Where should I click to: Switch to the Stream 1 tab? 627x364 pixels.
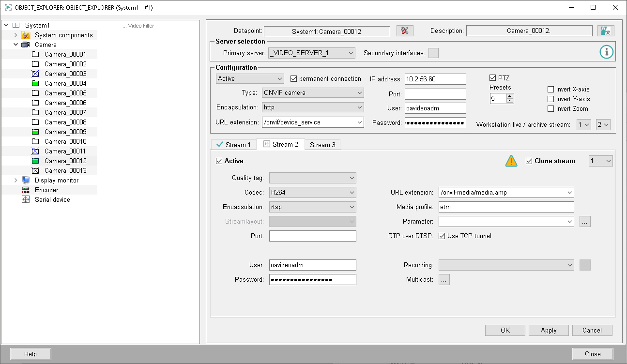coord(233,145)
